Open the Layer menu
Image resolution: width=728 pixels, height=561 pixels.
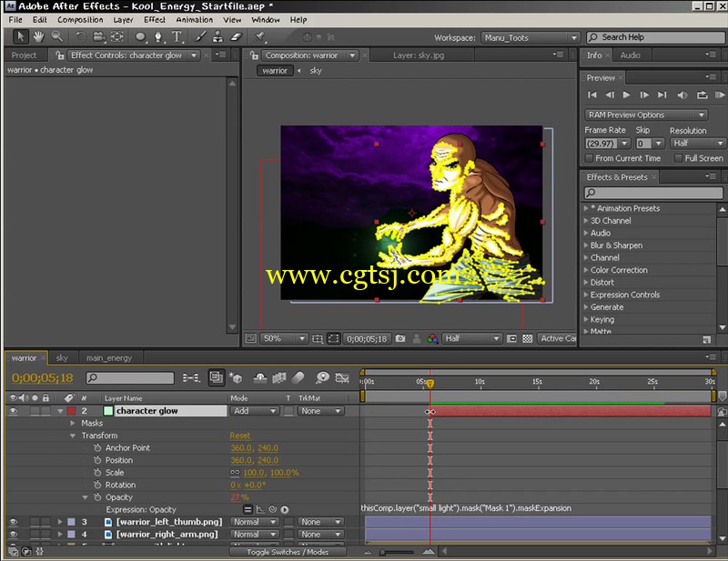[x=123, y=20]
